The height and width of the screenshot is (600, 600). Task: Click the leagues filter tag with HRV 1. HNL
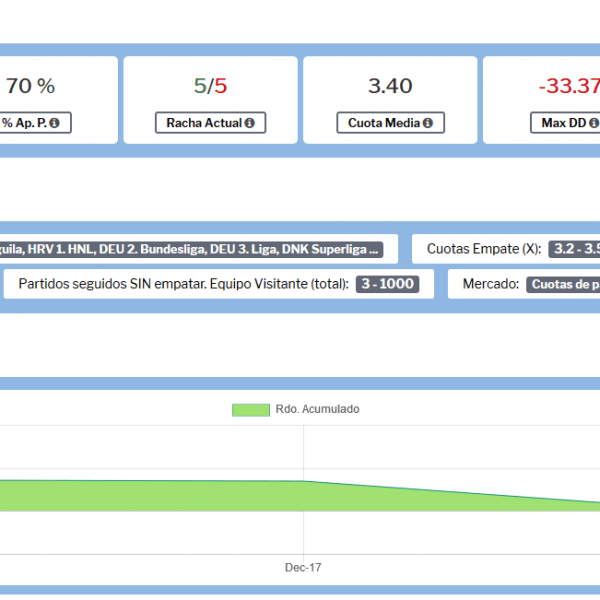point(191,249)
